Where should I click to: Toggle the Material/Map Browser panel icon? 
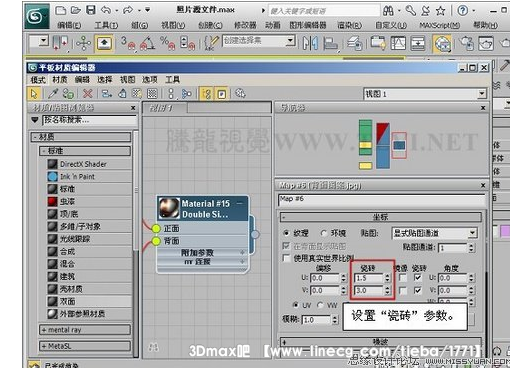pos(206,94)
